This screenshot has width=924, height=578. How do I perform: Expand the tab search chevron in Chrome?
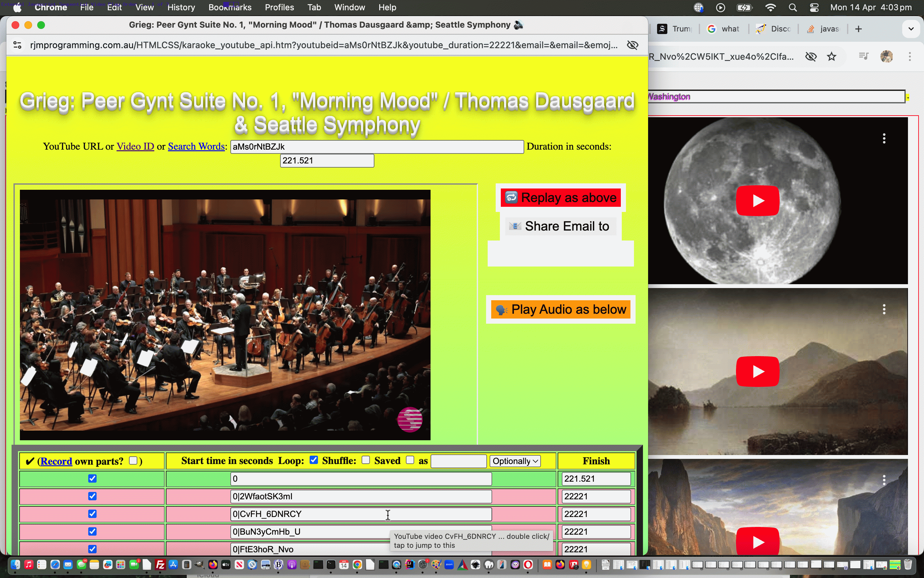911,29
